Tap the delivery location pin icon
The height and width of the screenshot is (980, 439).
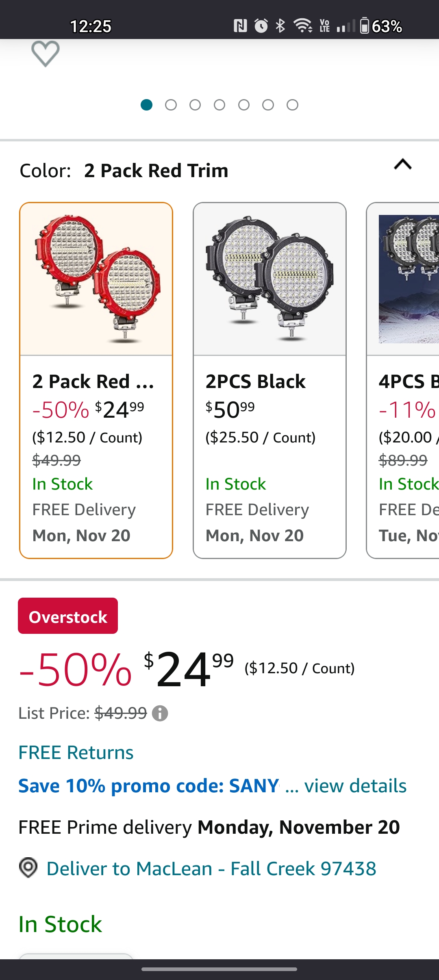click(x=28, y=868)
